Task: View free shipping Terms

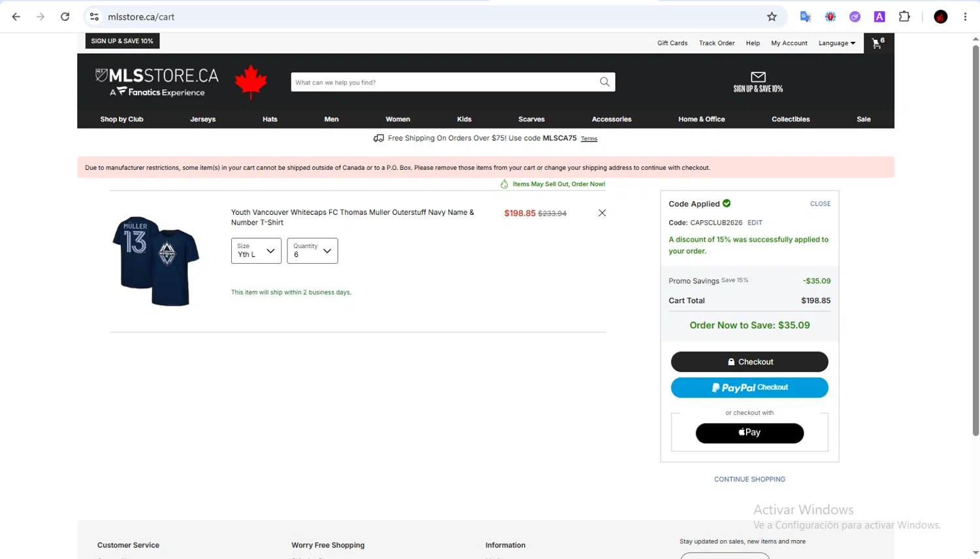Action: pos(589,139)
